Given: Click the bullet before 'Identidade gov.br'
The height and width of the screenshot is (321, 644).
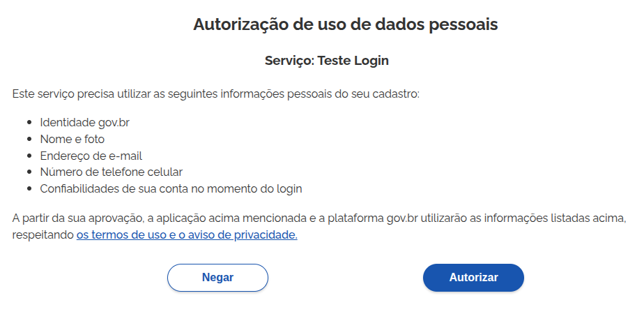Looking at the screenshot, I should click(x=29, y=123).
